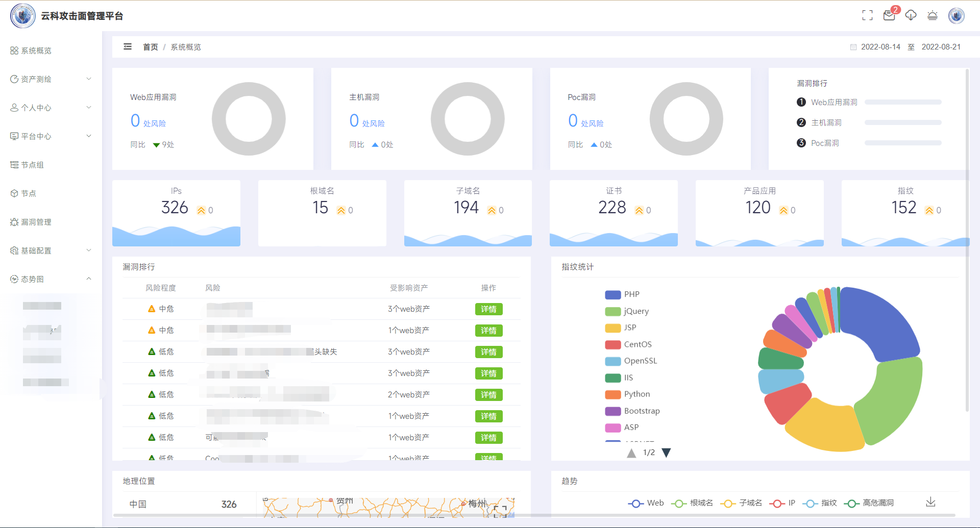This screenshot has height=528, width=980.
Task: Click the cloud download icon in header
Action: [911, 15]
